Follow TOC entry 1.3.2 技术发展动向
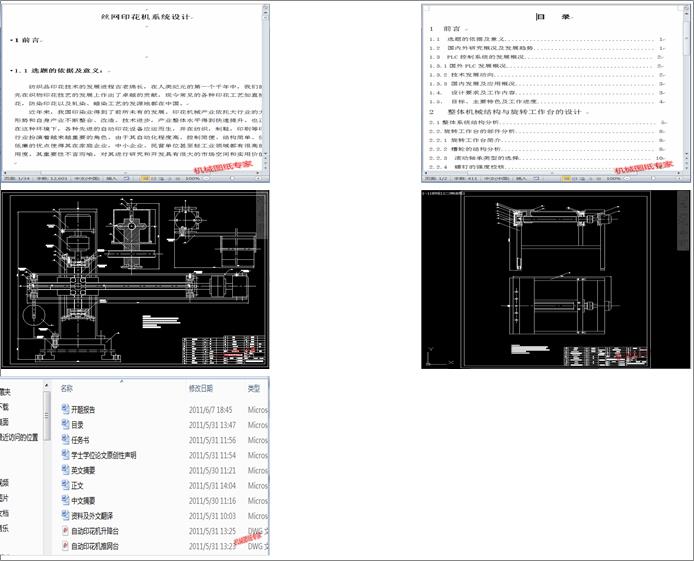Image resolution: width=694 pixels, height=561 pixels. point(547,74)
